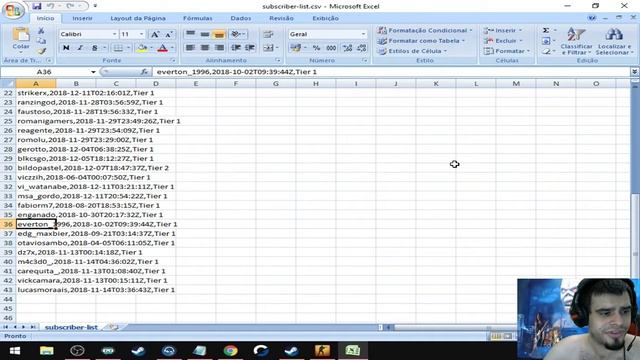This screenshot has height=360, width=640.
Task: Open the Inserir ribbon tab
Action: 82,18
